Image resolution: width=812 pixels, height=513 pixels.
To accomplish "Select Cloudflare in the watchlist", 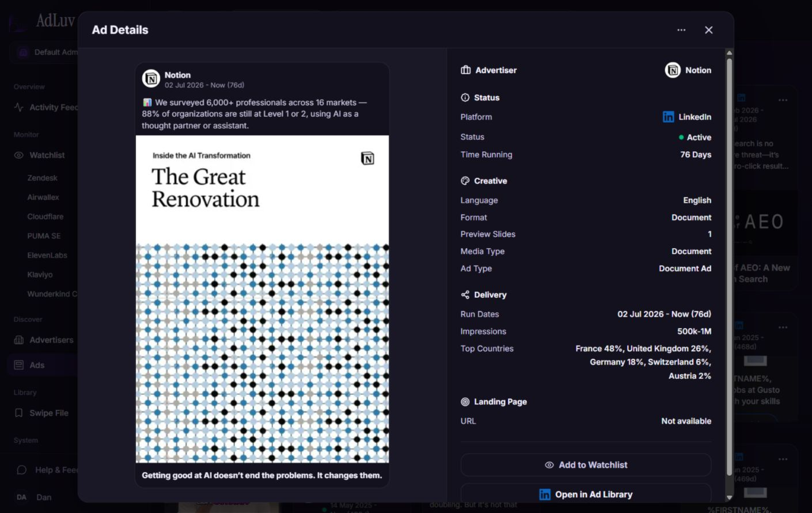I will pyautogui.click(x=45, y=216).
